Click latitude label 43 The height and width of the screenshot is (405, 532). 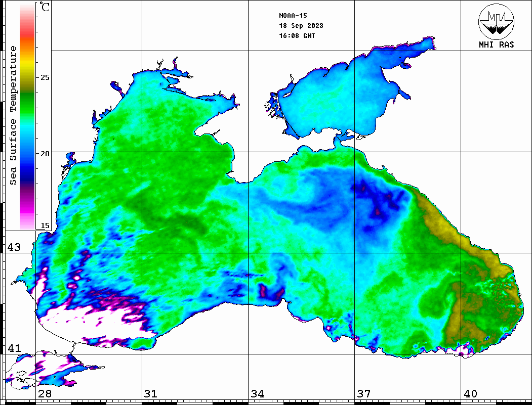click(14, 247)
